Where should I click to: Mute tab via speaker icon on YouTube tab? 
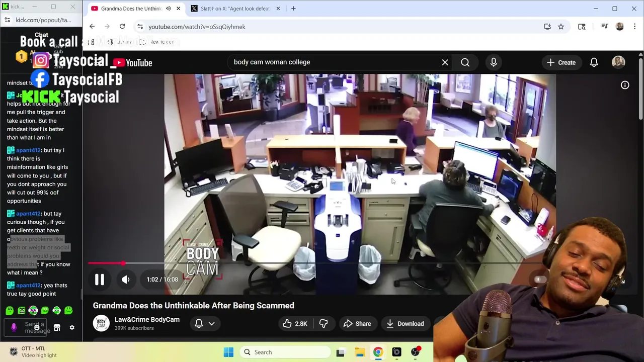click(x=168, y=9)
